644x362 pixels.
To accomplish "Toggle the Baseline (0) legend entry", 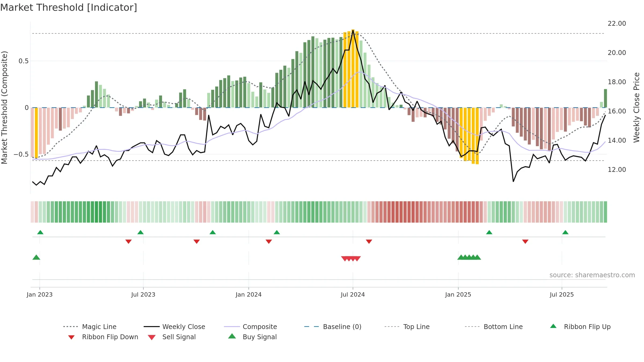I will click(x=333, y=327).
